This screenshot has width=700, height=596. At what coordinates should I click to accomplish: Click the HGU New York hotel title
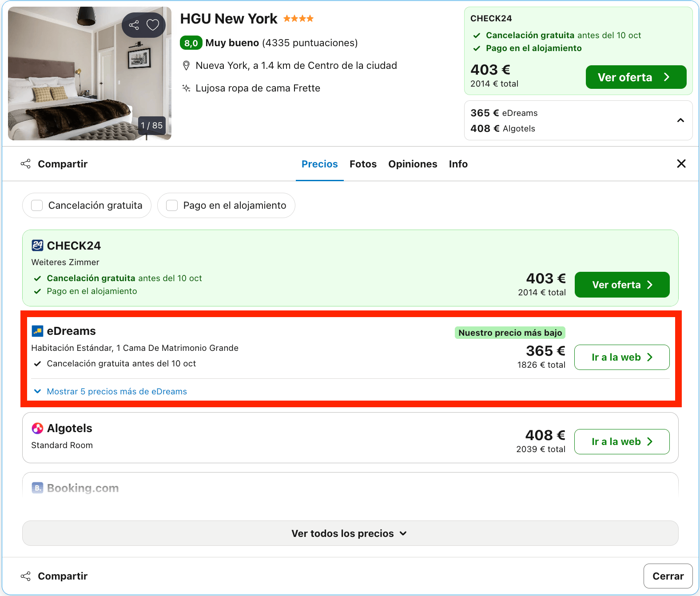point(229,19)
